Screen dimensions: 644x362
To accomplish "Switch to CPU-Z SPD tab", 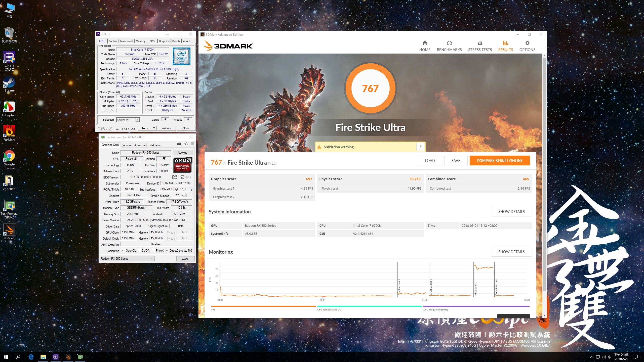I will (152, 41).
